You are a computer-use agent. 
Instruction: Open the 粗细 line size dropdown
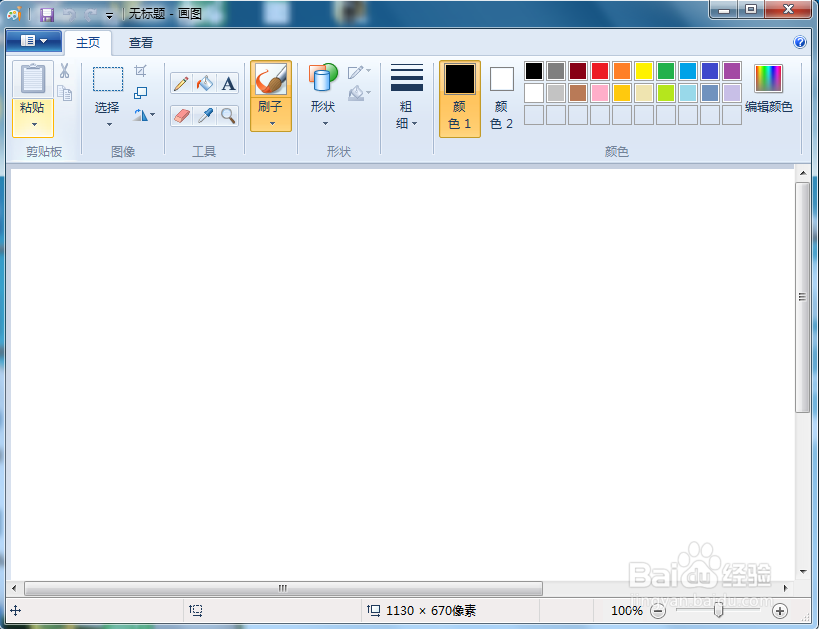(x=407, y=96)
